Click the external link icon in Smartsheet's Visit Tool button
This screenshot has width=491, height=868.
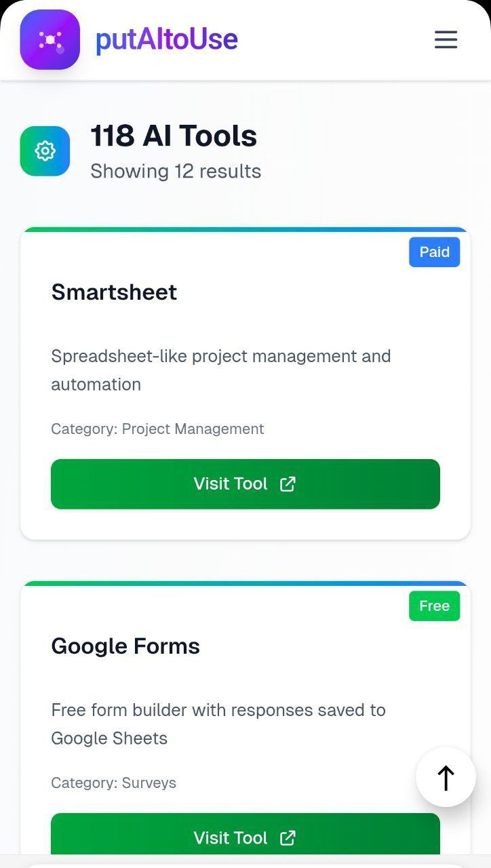[x=288, y=484]
